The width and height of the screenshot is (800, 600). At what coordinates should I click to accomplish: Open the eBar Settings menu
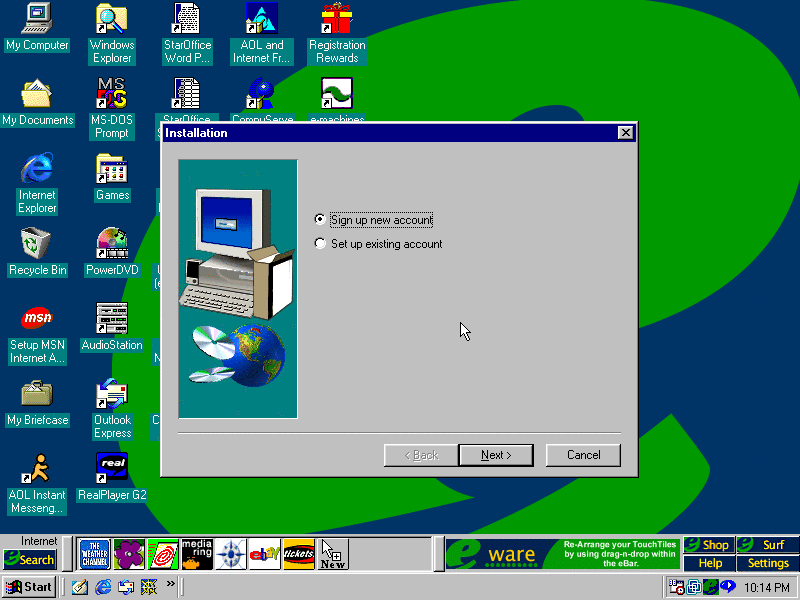[x=767, y=563]
